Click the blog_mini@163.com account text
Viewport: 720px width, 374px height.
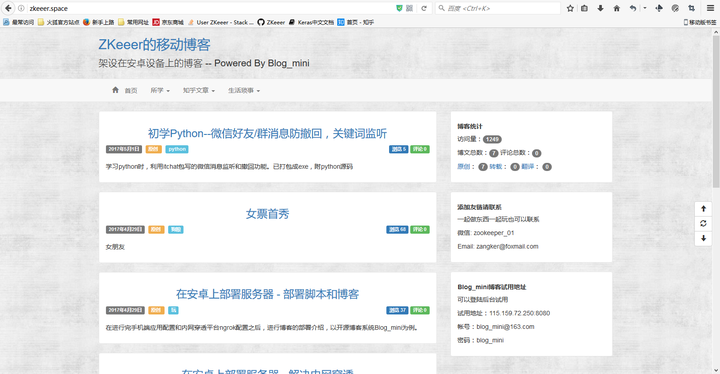pyautogui.click(x=505, y=327)
